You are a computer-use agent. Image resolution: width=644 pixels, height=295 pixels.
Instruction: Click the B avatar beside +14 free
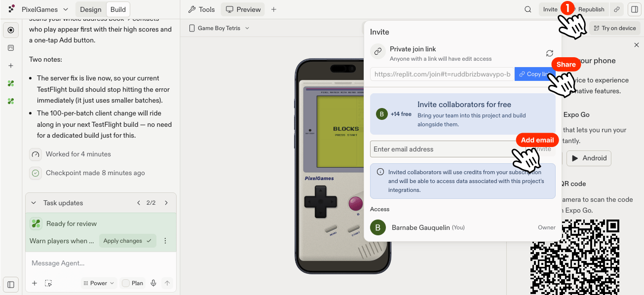click(381, 114)
